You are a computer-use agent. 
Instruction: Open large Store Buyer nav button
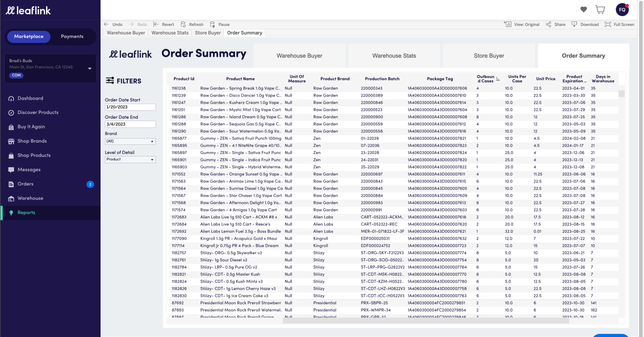(x=489, y=56)
